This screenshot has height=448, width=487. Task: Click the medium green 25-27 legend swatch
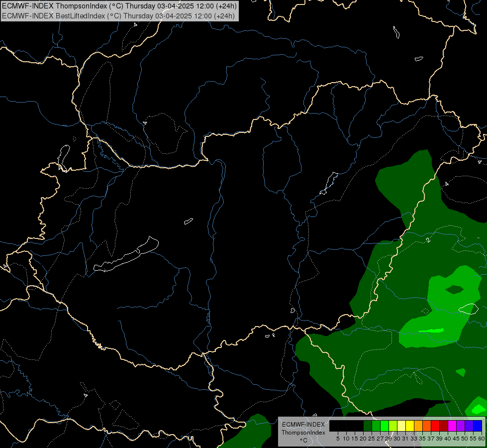(x=376, y=426)
